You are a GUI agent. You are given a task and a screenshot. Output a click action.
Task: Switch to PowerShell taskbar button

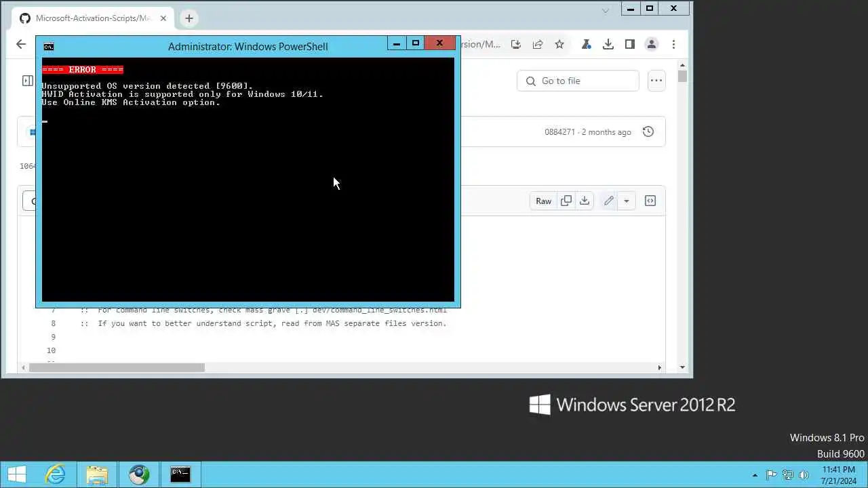click(x=180, y=474)
